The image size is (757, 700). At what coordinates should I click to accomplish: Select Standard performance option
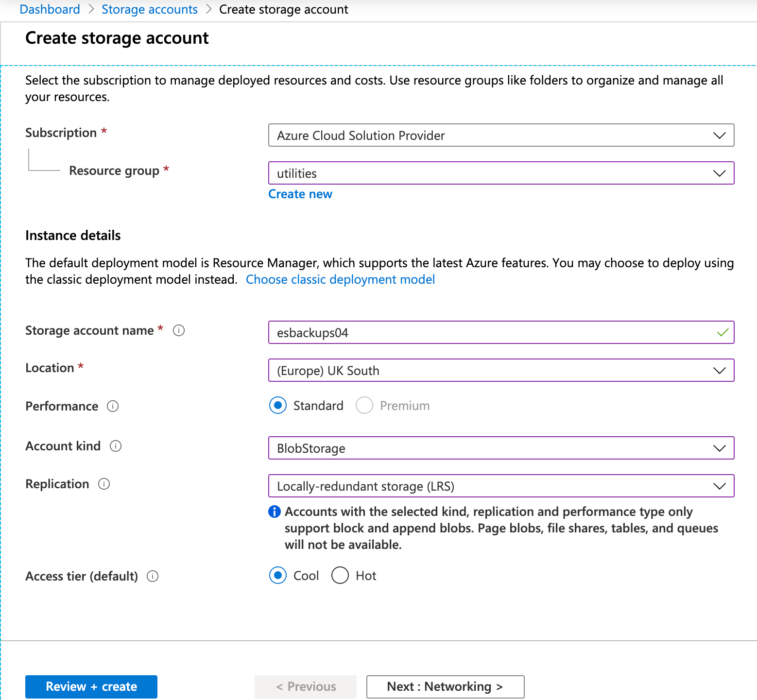278,405
